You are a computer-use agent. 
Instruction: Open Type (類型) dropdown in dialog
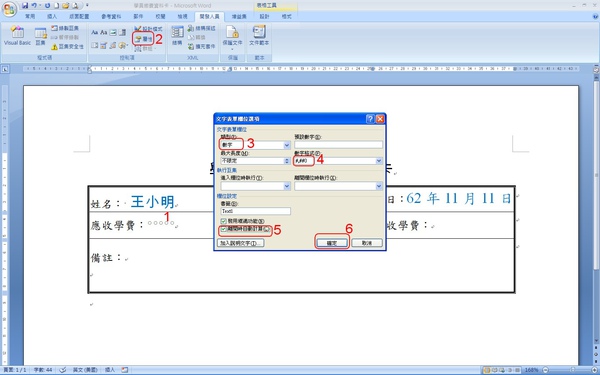click(x=287, y=145)
